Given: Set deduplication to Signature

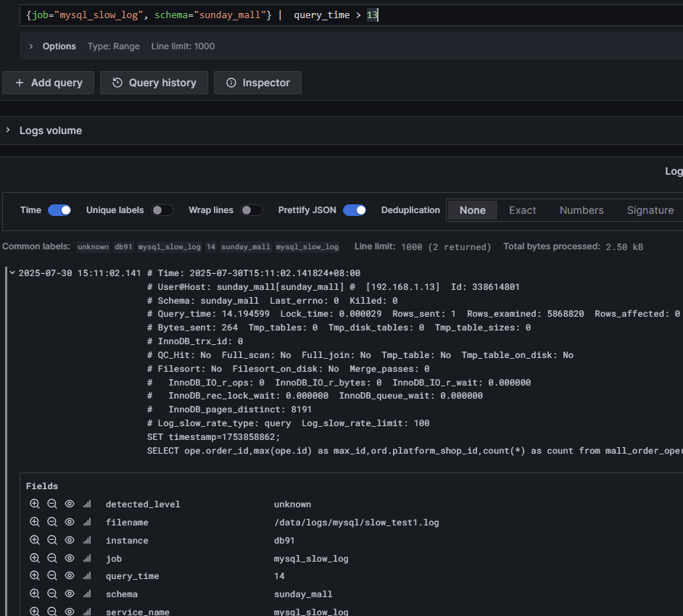Looking at the screenshot, I should [650, 210].
